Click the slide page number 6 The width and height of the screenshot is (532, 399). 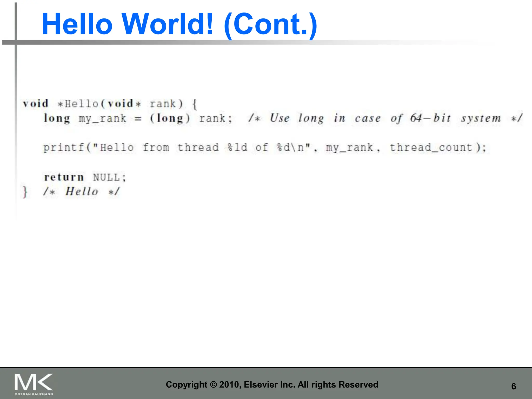coord(513,386)
